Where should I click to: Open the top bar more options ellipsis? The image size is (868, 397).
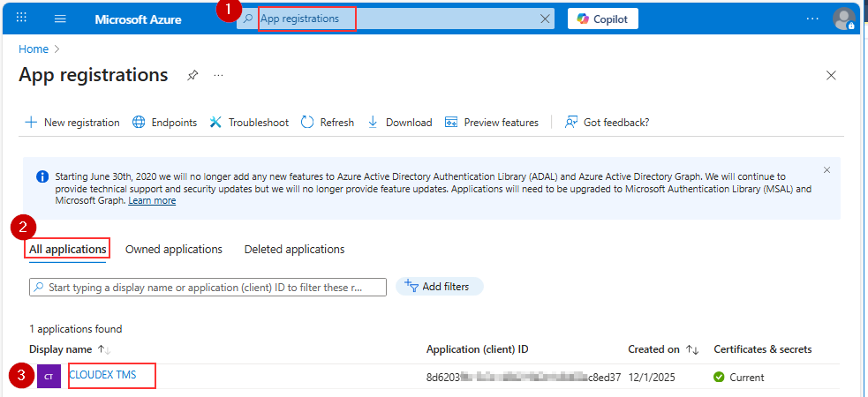pos(812,19)
